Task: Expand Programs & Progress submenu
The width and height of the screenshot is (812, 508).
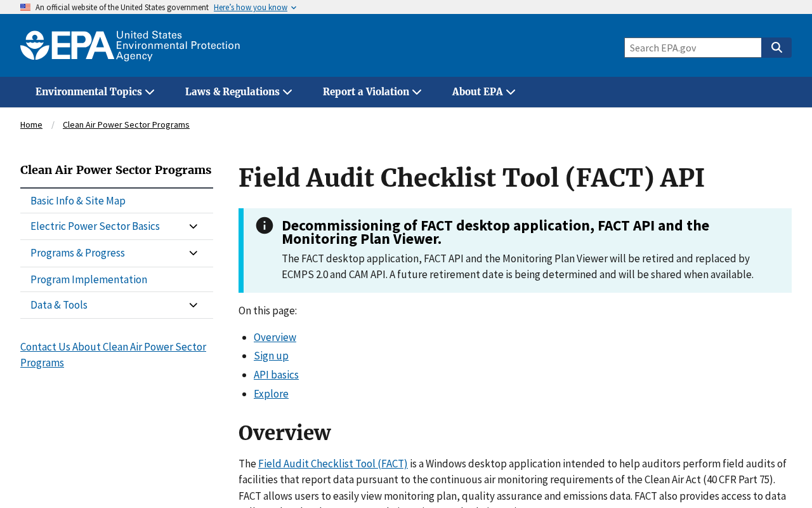Action: pyautogui.click(x=193, y=253)
